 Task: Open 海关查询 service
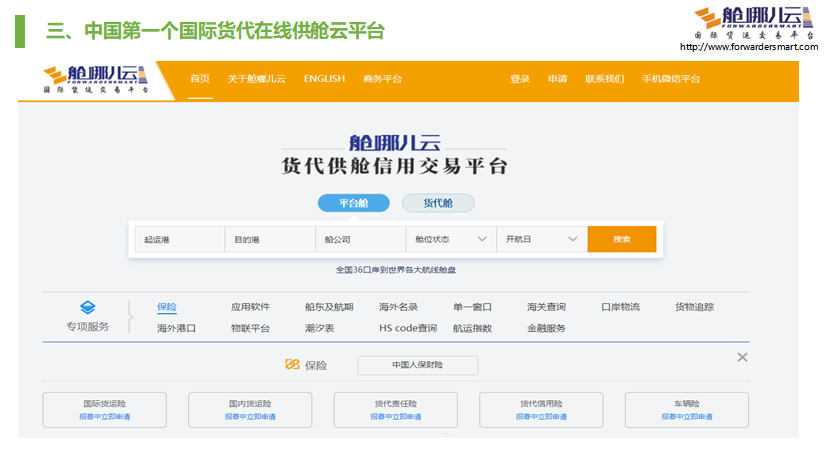click(546, 307)
